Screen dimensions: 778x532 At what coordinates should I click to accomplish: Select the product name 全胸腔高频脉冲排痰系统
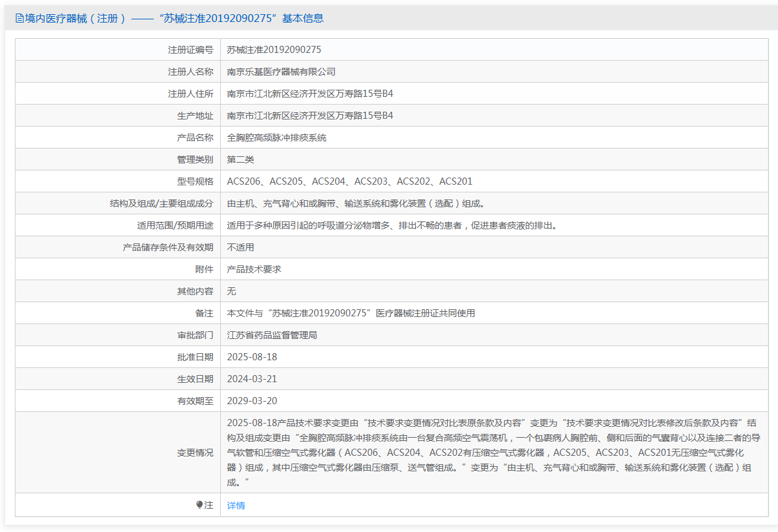(x=276, y=138)
